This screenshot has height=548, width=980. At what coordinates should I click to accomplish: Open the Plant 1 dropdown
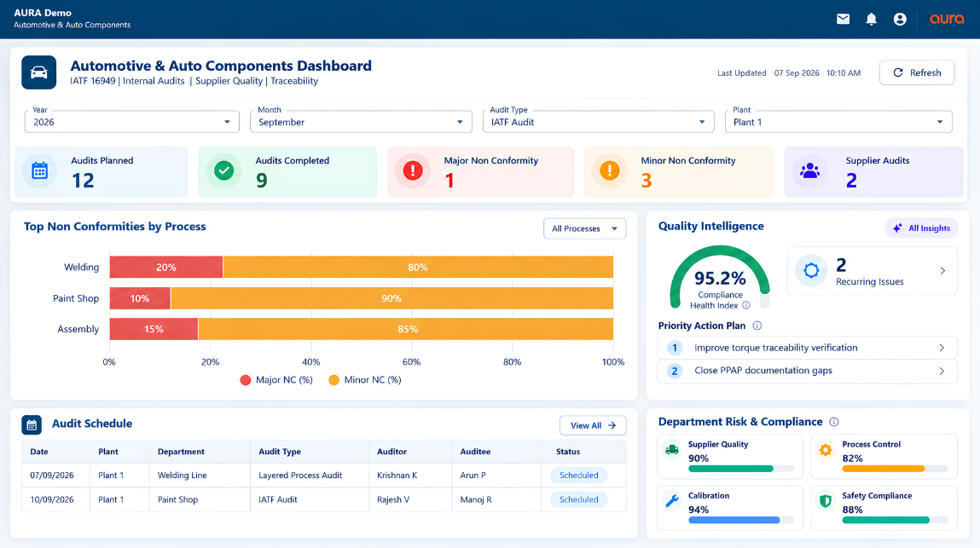[838, 122]
